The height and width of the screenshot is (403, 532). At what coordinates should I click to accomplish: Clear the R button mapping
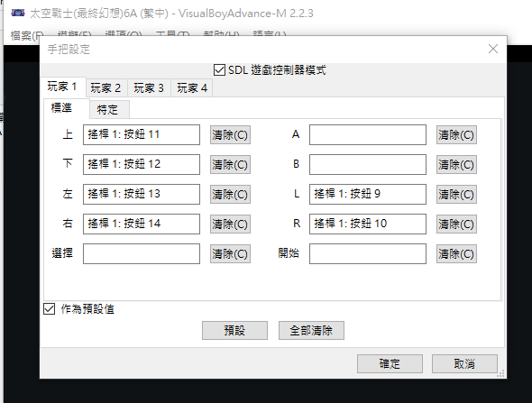(x=456, y=224)
